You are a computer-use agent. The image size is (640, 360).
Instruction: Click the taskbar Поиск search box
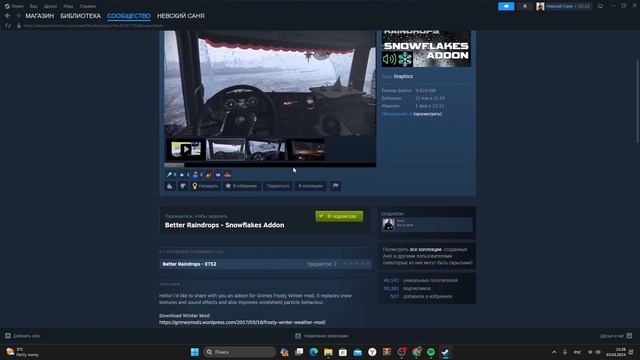(x=240, y=352)
